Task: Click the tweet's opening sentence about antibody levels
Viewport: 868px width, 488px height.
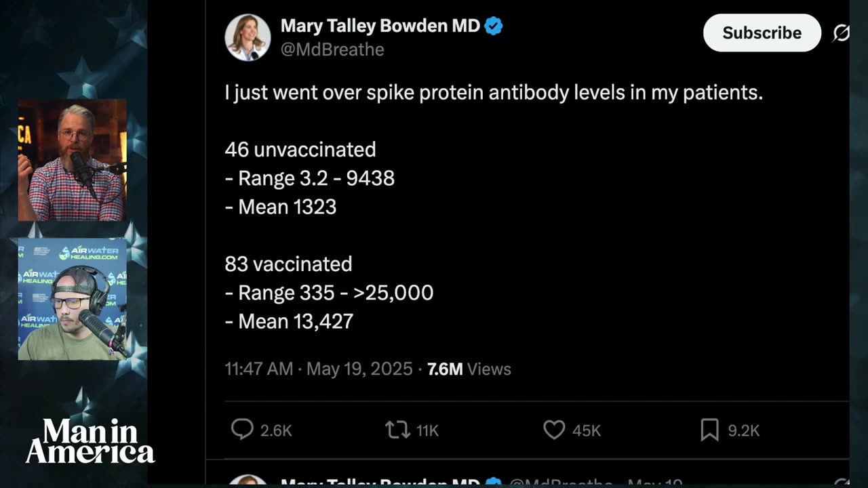Action: click(494, 92)
